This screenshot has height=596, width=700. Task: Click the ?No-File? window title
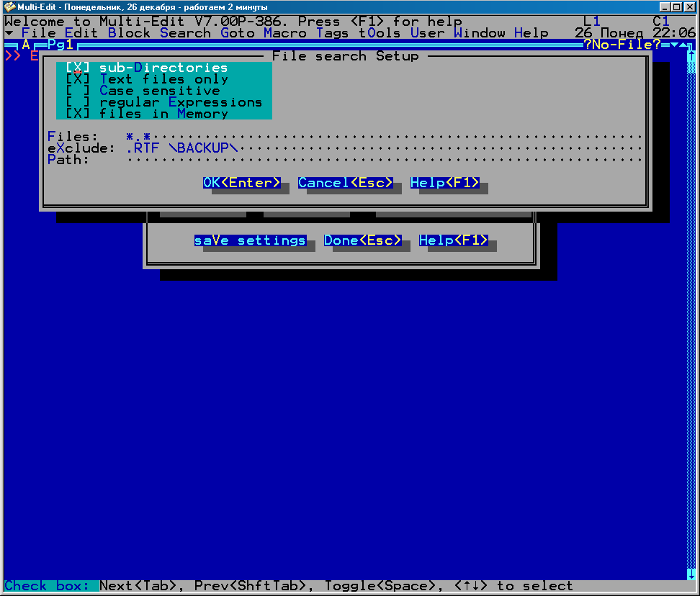(x=622, y=45)
